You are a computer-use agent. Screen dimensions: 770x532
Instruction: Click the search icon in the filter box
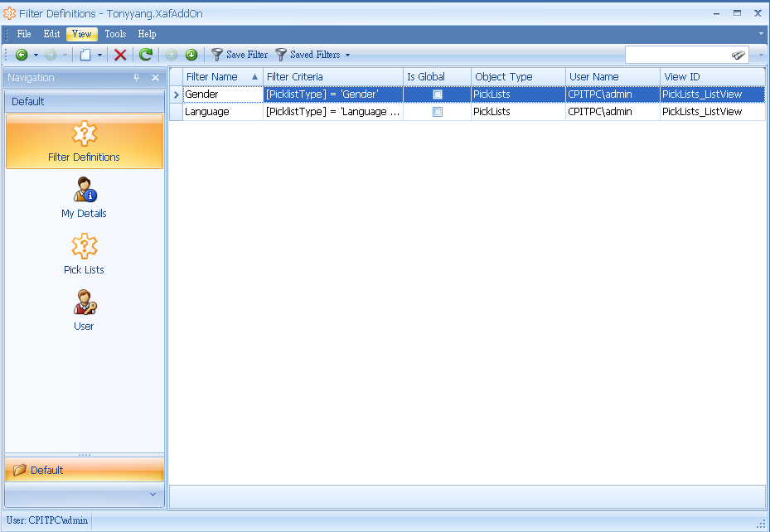tap(738, 55)
